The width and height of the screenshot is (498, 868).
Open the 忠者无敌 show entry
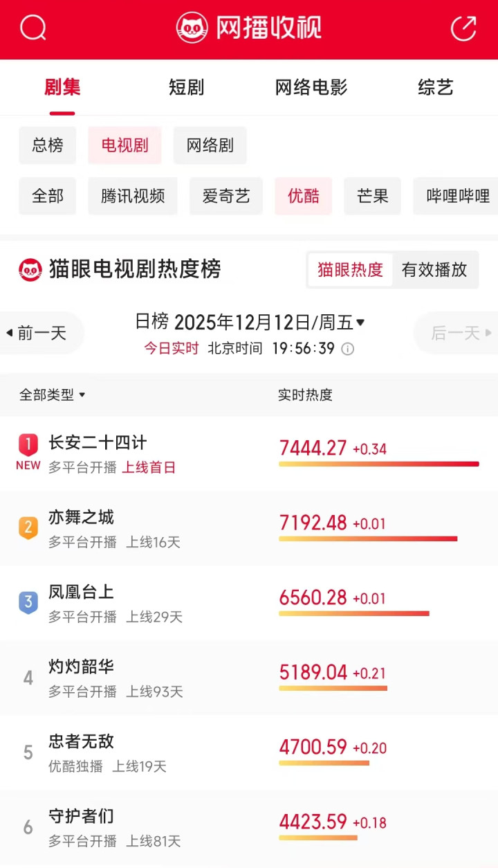[x=82, y=742]
